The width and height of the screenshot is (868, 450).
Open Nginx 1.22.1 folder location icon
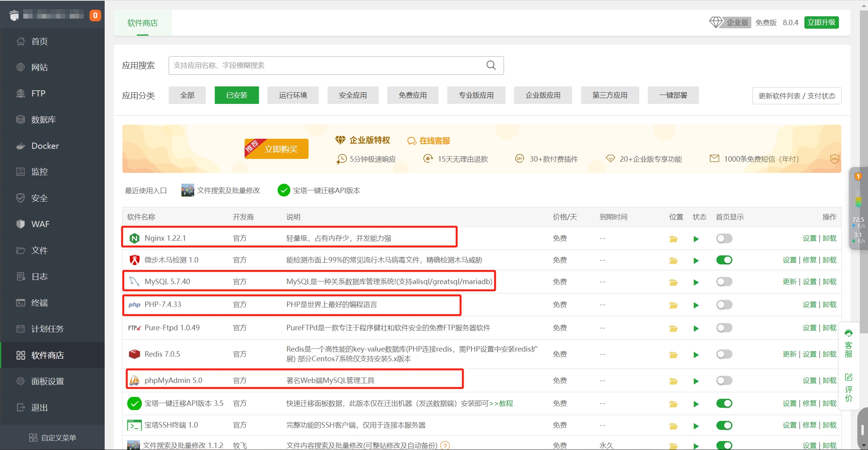coord(673,239)
